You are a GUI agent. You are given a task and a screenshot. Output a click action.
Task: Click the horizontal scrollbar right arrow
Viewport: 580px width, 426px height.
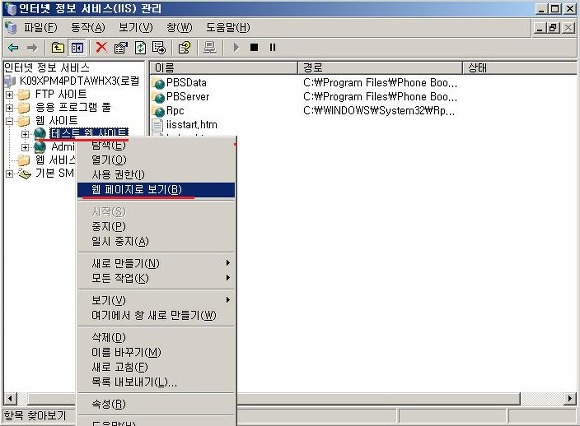point(570,399)
